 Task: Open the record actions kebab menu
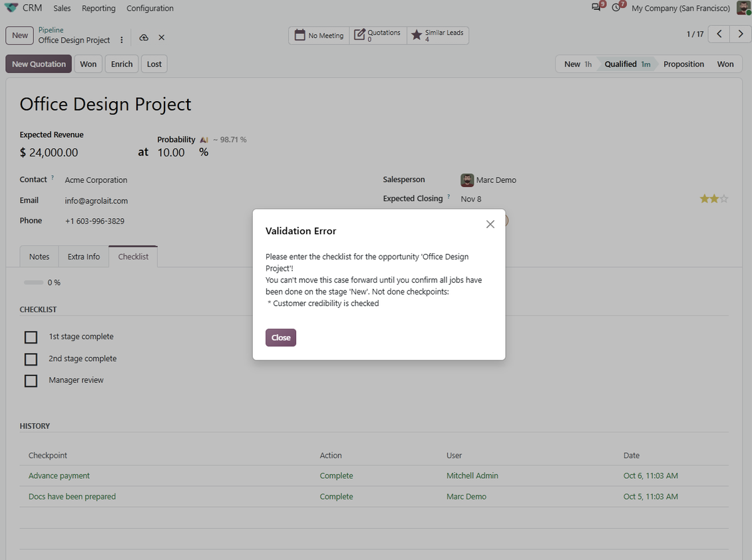tap(122, 40)
